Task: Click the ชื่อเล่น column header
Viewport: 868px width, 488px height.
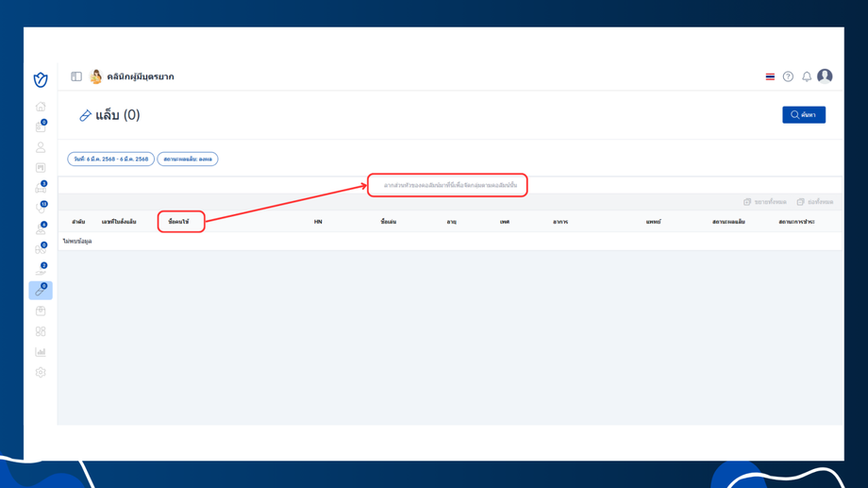Action: (388, 222)
